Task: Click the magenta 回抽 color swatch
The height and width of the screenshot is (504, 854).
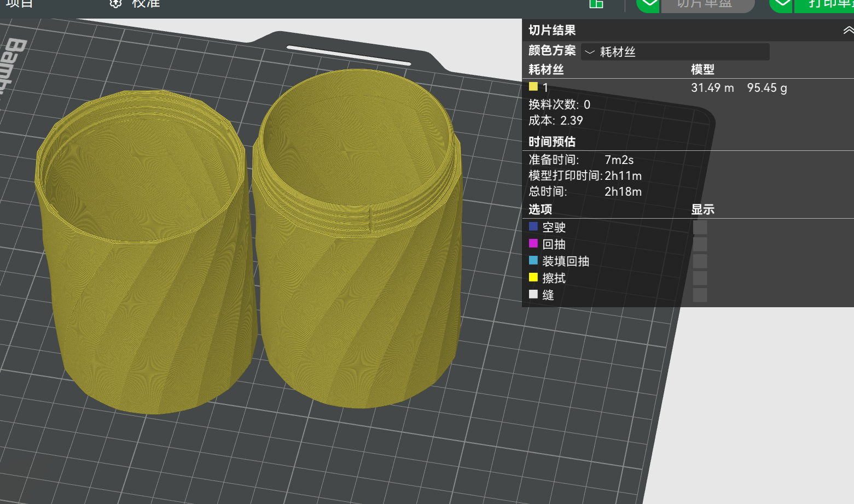Action: pos(533,243)
